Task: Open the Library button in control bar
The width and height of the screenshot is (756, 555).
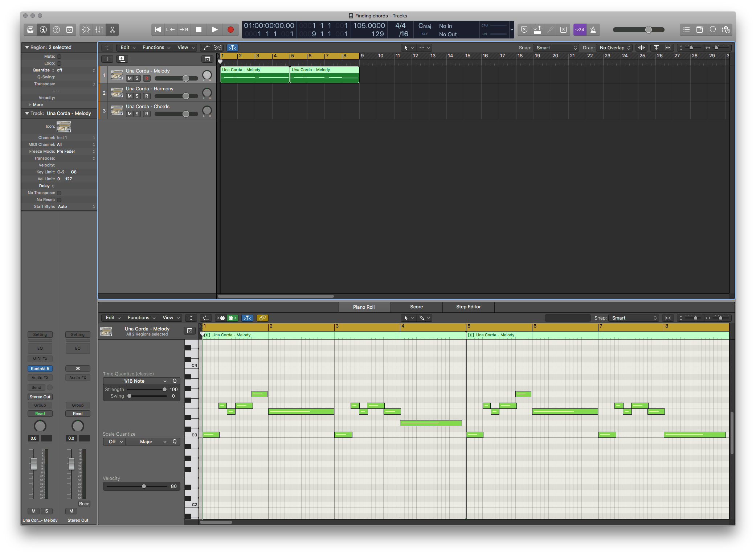Action: coord(30,30)
